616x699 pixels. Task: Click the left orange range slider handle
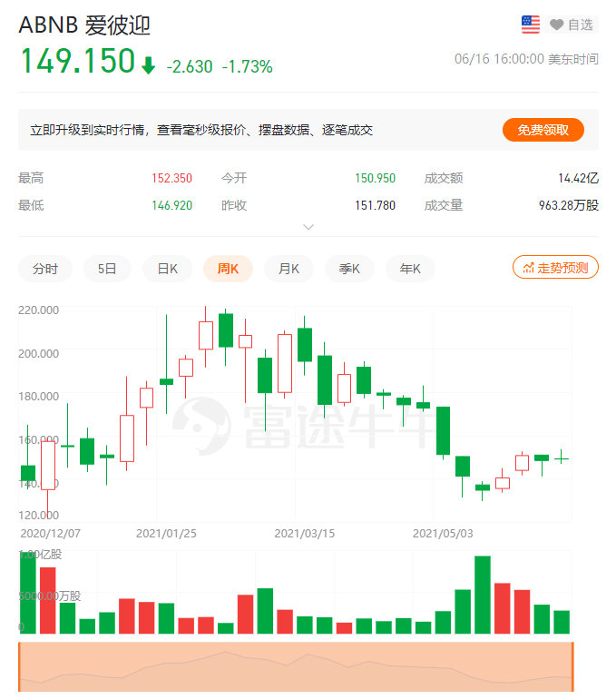click(x=19, y=666)
